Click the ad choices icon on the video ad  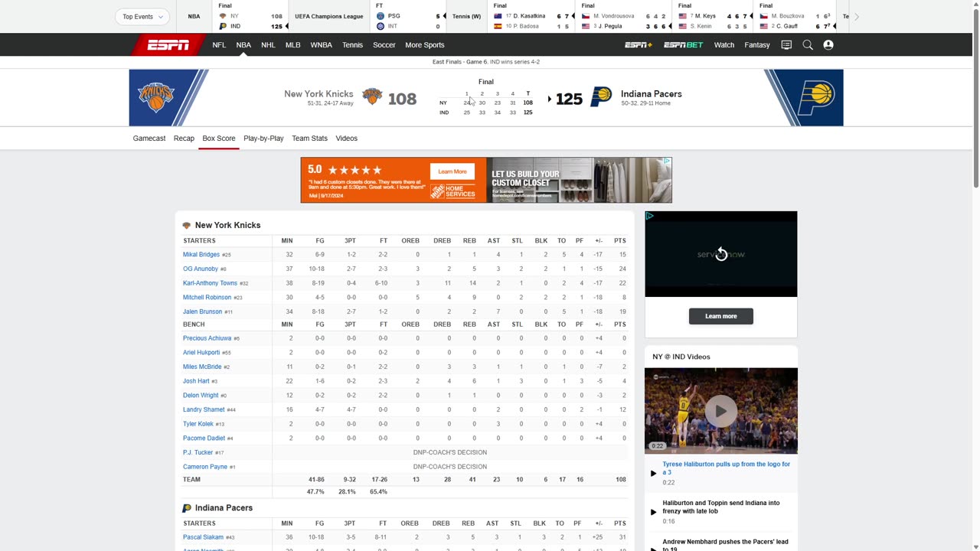pos(649,216)
